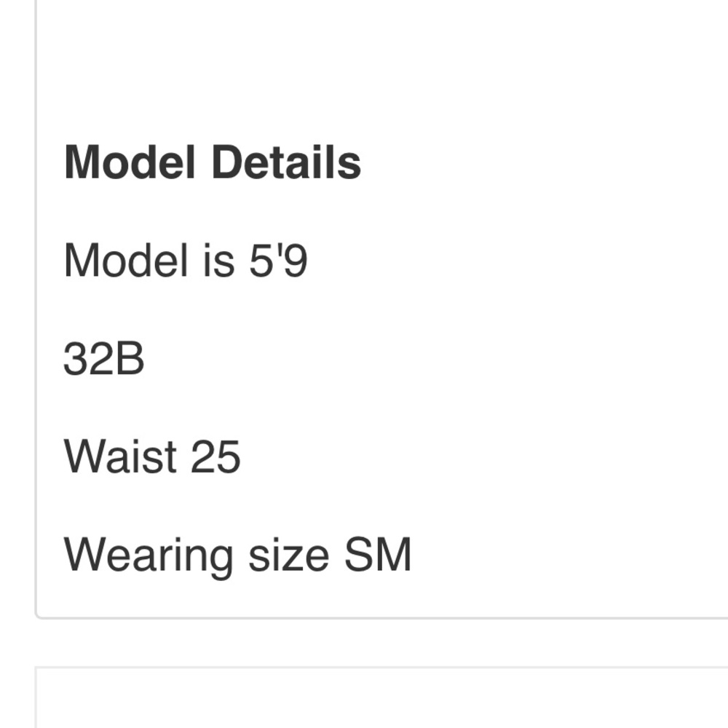Click the number 25 after Waist
Screen dimensions: 728x728
pos(215,456)
